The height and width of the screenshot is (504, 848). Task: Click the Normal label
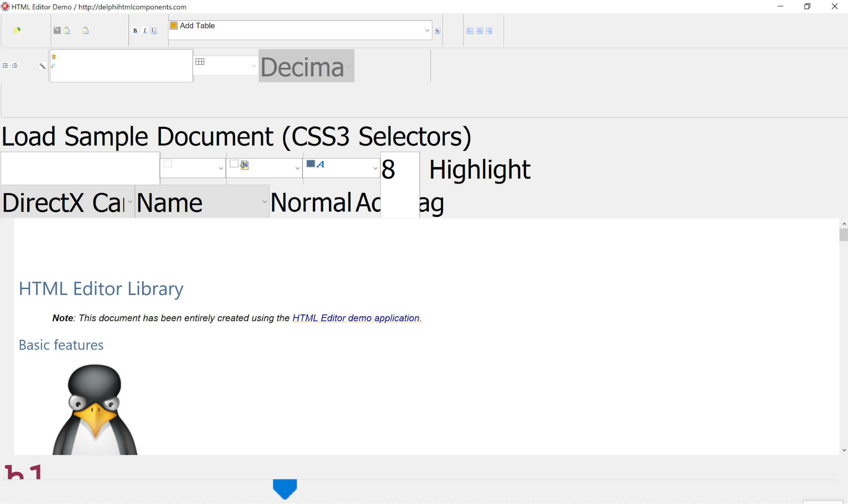311,203
